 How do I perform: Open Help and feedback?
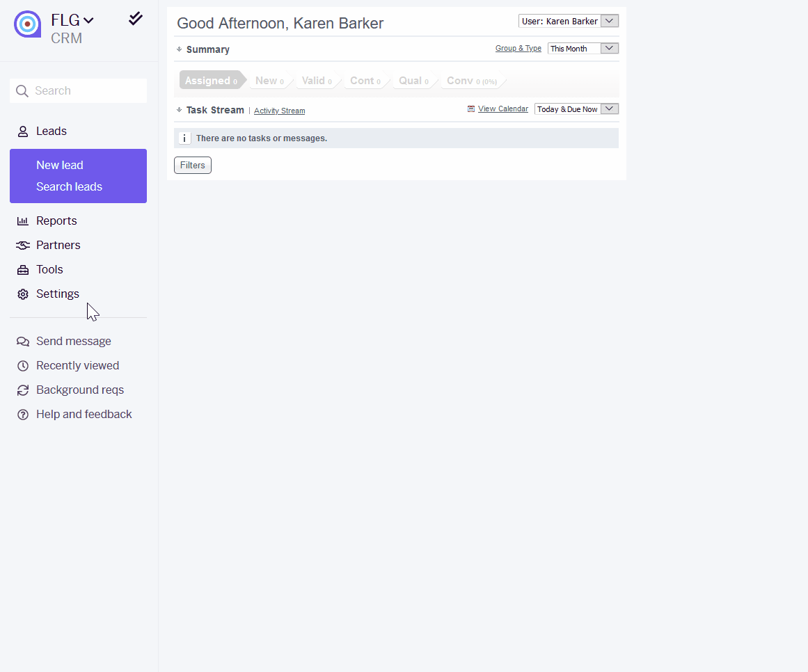84,414
